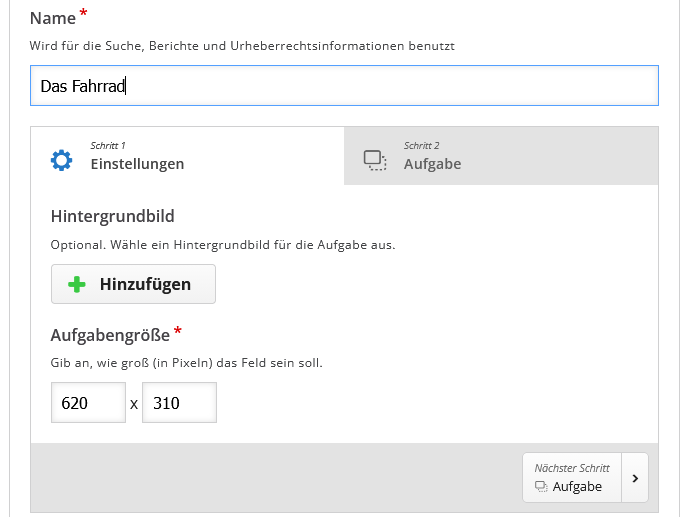Click the gear icon in Einstellungen tab
The image size is (686, 517).
point(62,158)
